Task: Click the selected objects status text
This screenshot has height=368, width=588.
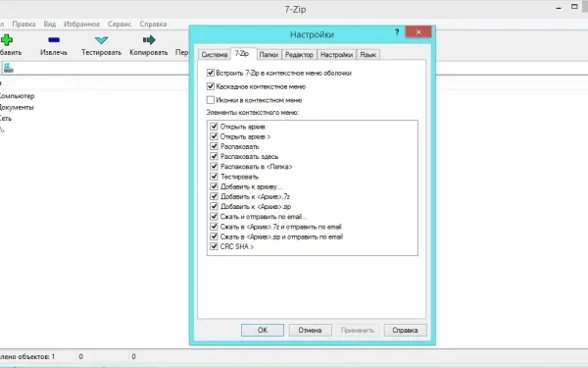Action: pos(27,356)
